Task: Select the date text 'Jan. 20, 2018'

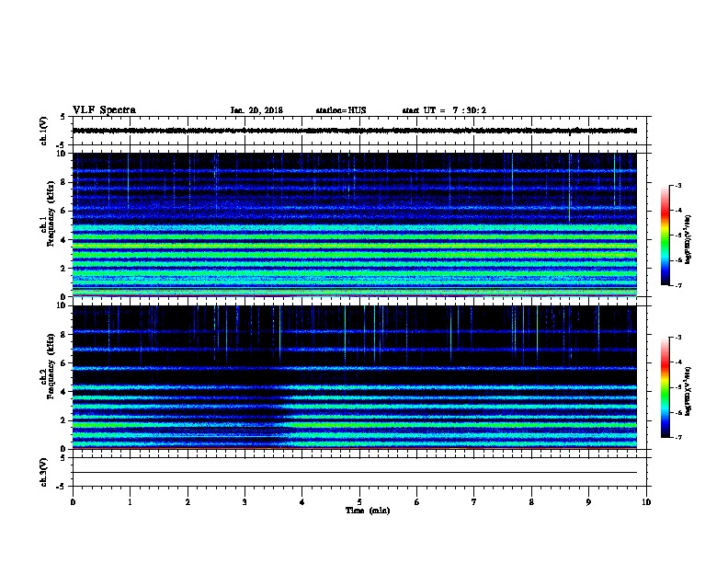Action: pos(256,110)
